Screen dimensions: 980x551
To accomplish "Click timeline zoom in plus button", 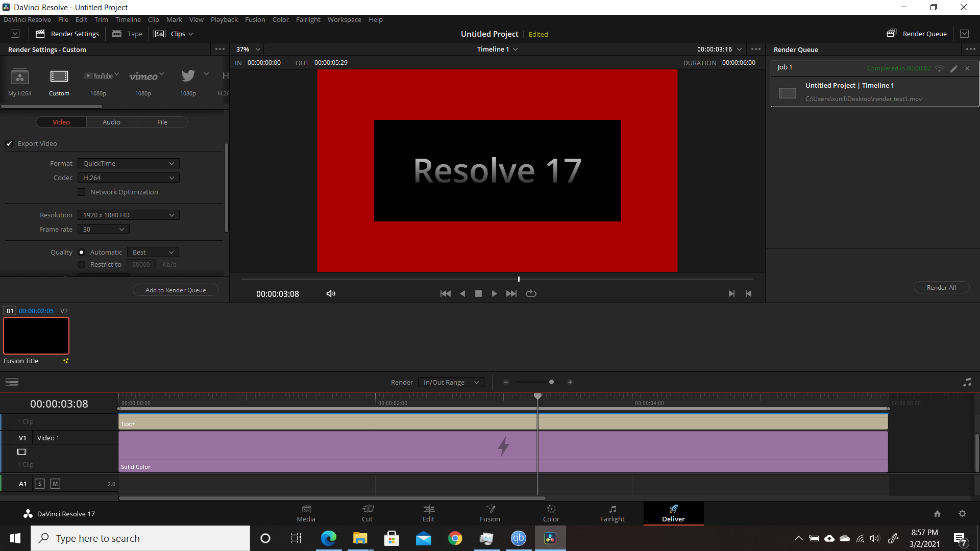I will 570,382.
